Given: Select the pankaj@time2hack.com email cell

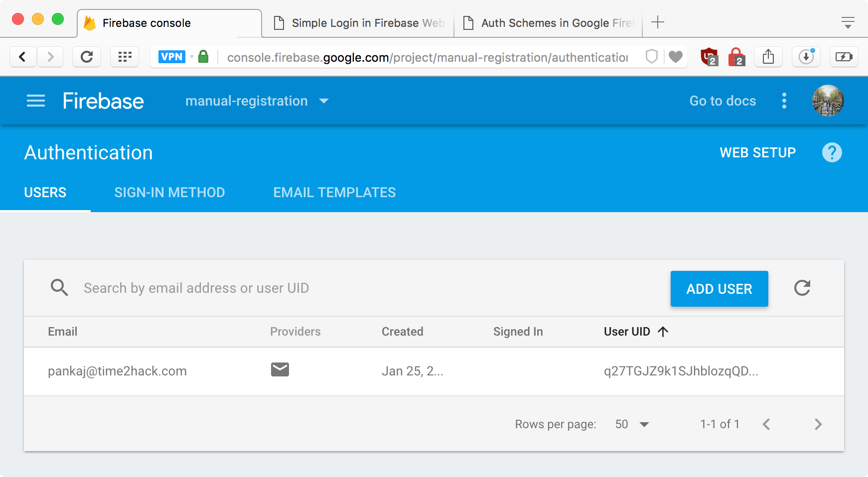Looking at the screenshot, I should point(117,371).
